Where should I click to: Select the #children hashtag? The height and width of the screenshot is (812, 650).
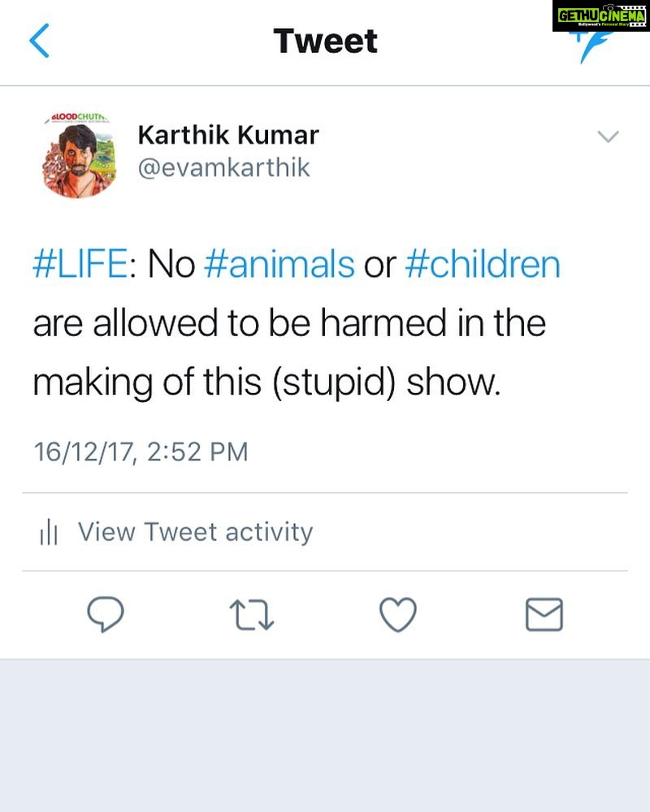[483, 264]
